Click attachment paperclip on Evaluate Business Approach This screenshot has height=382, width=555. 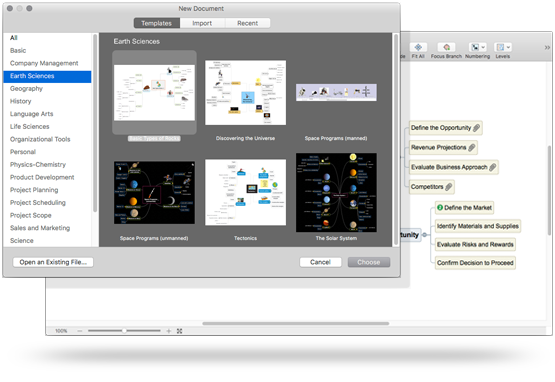[x=492, y=167]
